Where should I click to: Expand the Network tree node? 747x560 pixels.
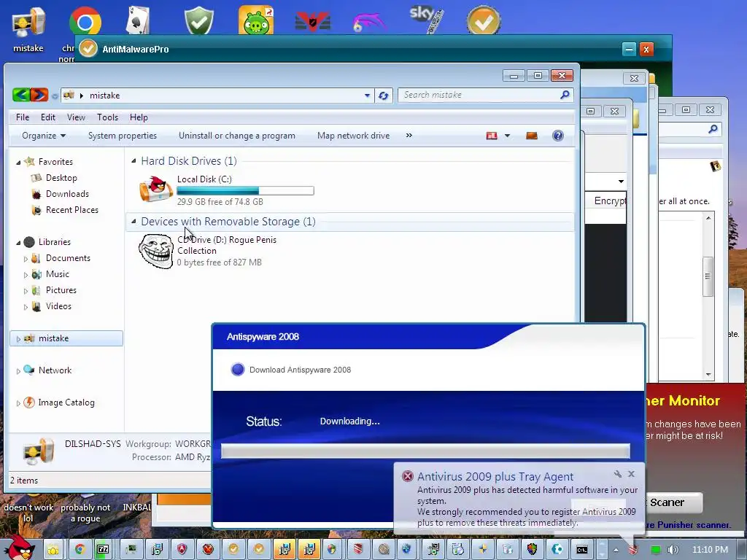click(x=18, y=371)
